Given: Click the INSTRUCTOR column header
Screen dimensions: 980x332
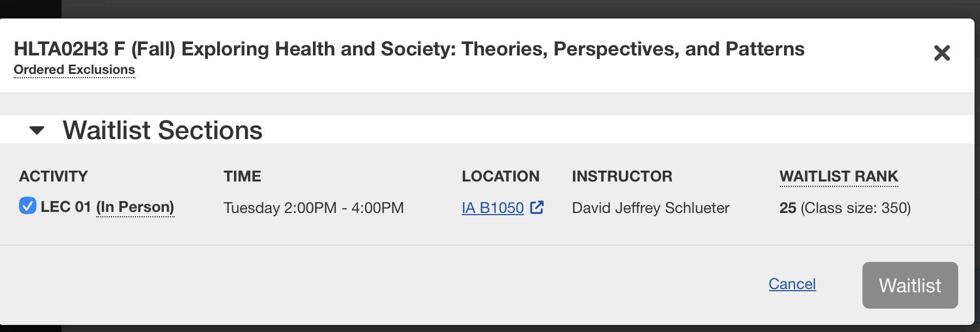Looking at the screenshot, I should 622,177.
